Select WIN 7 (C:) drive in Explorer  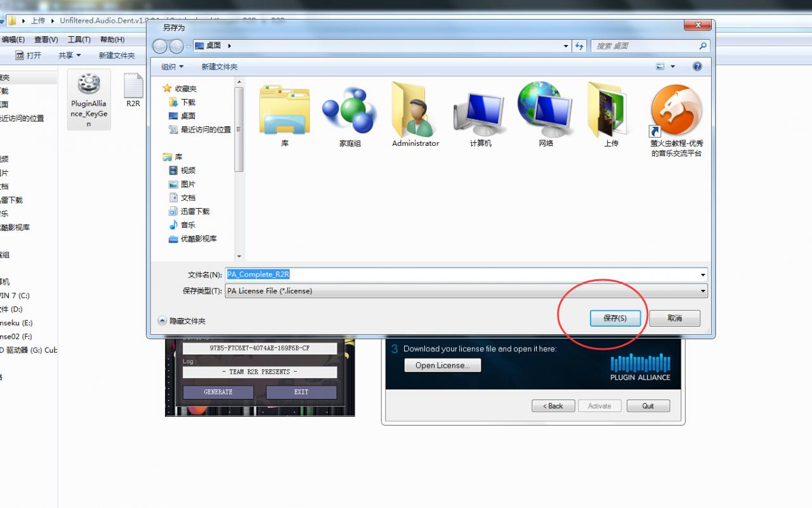pyautogui.click(x=15, y=296)
